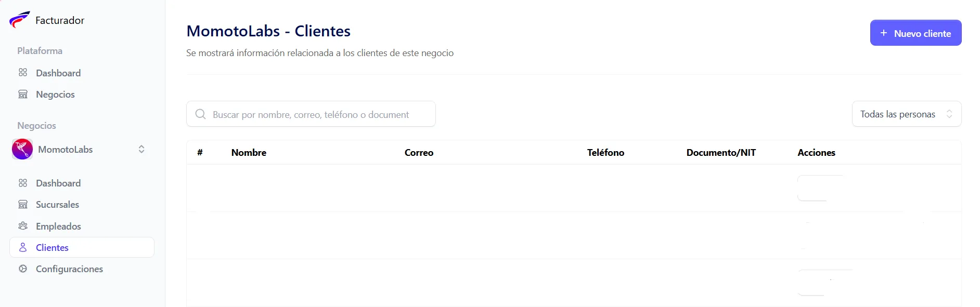980x307 pixels.
Task: Click the Empleados people icon
Action: (23, 226)
